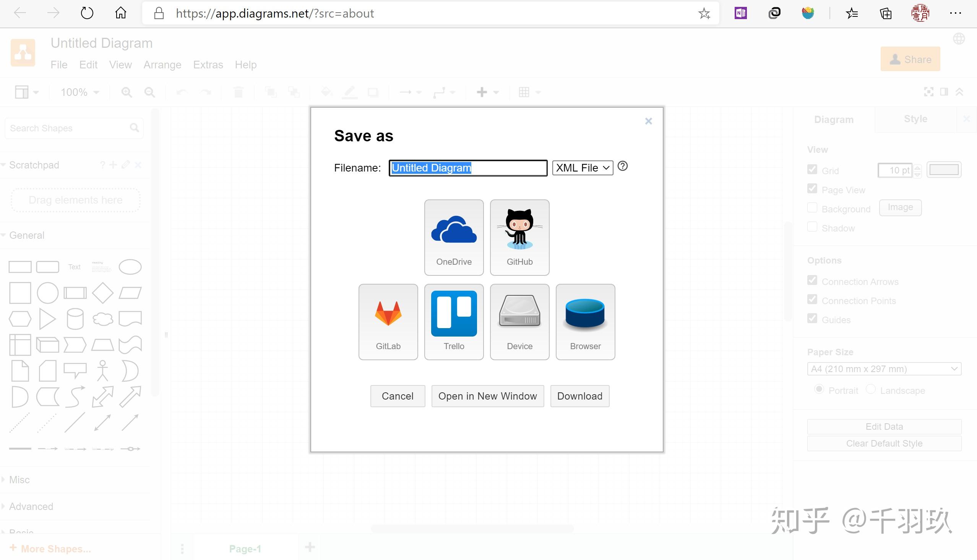Save diagram to Trello
Viewport: 977px width, 560px height.
tap(454, 322)
